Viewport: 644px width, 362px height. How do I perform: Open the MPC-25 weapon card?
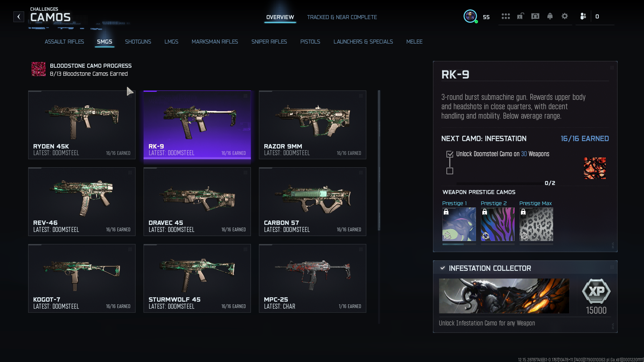pyautogui.click(x=313, y=278)
